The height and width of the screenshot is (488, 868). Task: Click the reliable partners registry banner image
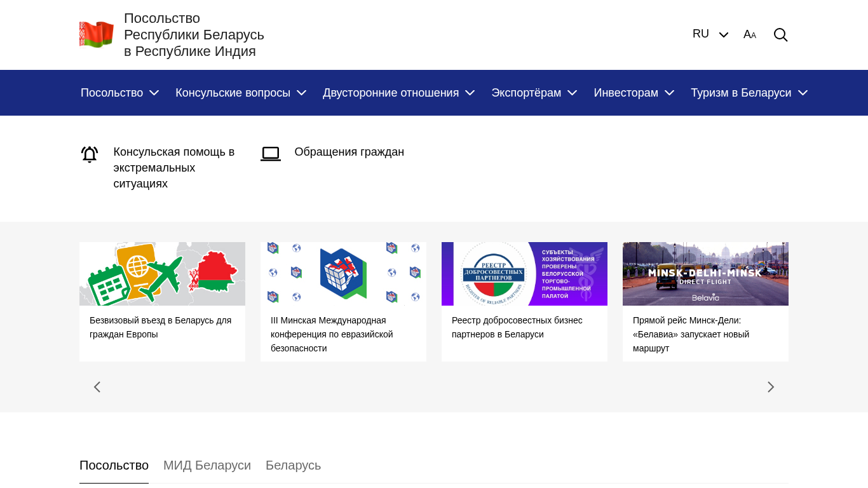524,274
